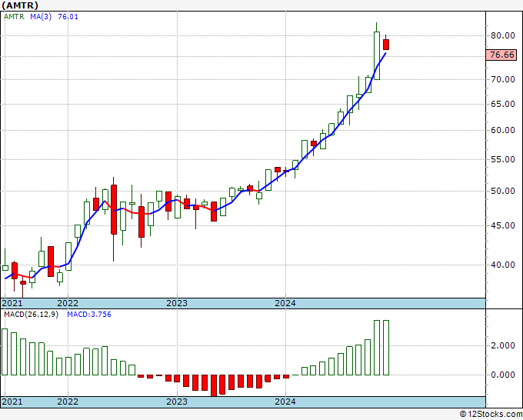
Task: Click the MACD(26,12,9) indicator label
Action: (x=31, y=315)
